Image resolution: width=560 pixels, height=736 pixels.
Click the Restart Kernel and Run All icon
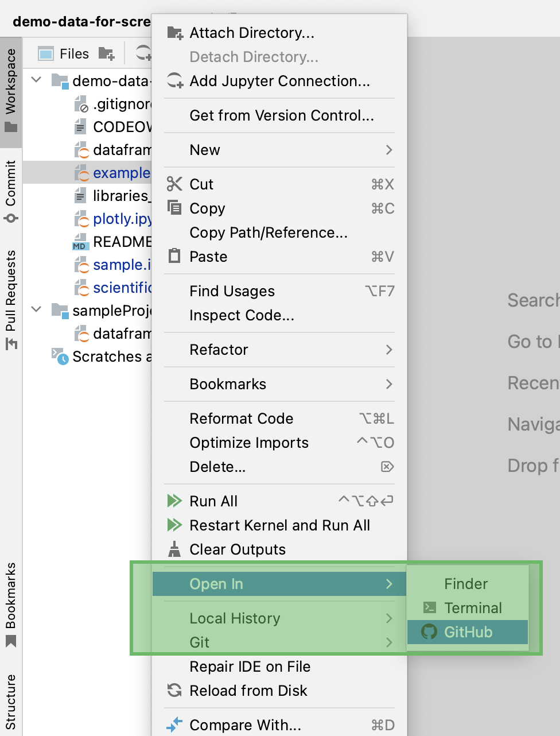[x=174, y=525]
